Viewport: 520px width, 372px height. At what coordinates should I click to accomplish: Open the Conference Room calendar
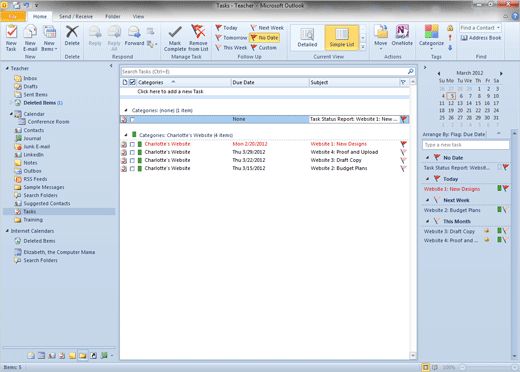click(x=48, y=122)
